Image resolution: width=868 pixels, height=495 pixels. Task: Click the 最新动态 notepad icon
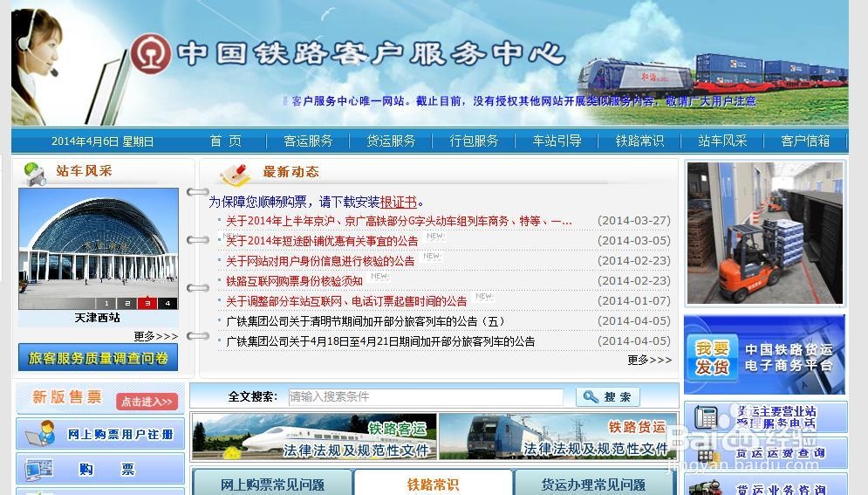(x=236, y=174)
